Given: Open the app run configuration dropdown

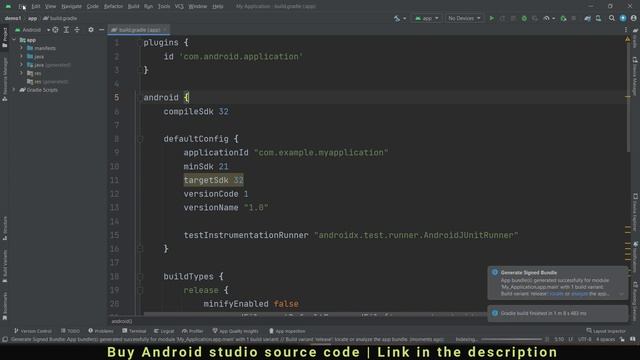Looking at the screenshot, I should pos(427,18).
